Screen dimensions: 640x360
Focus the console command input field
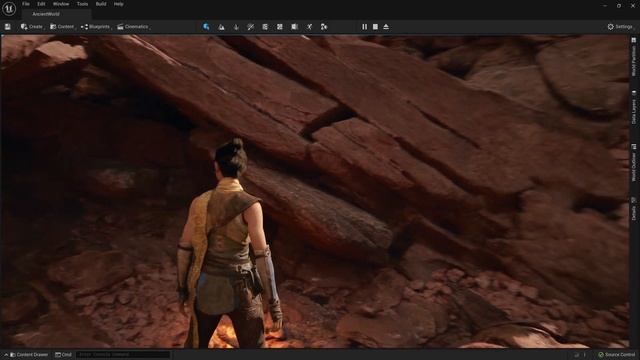point(123,355)
